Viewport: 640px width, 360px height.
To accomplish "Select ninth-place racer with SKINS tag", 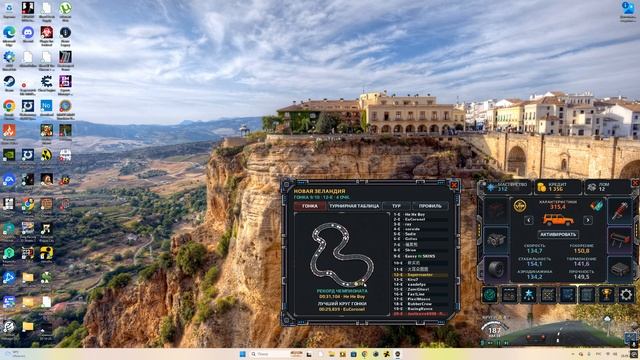I will tap(420, 256).
